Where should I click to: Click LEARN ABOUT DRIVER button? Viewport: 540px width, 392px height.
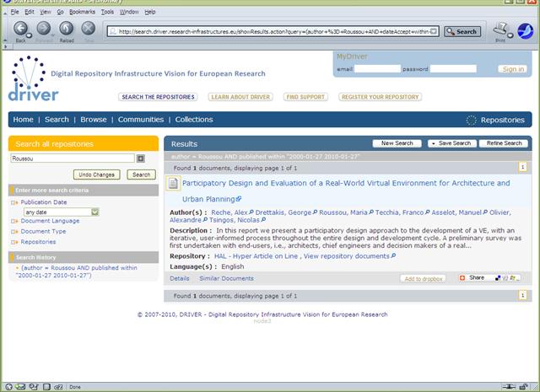tap(240, 97)
